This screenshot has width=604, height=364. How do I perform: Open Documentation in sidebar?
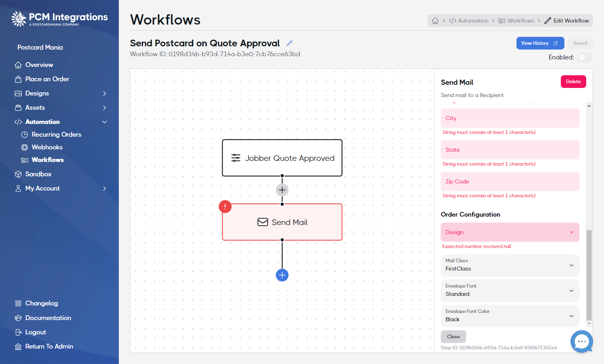tap(48, 318)
